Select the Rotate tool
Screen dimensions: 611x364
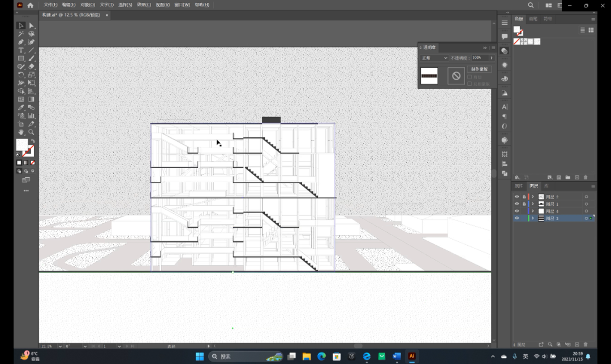[x=21, y=75]
